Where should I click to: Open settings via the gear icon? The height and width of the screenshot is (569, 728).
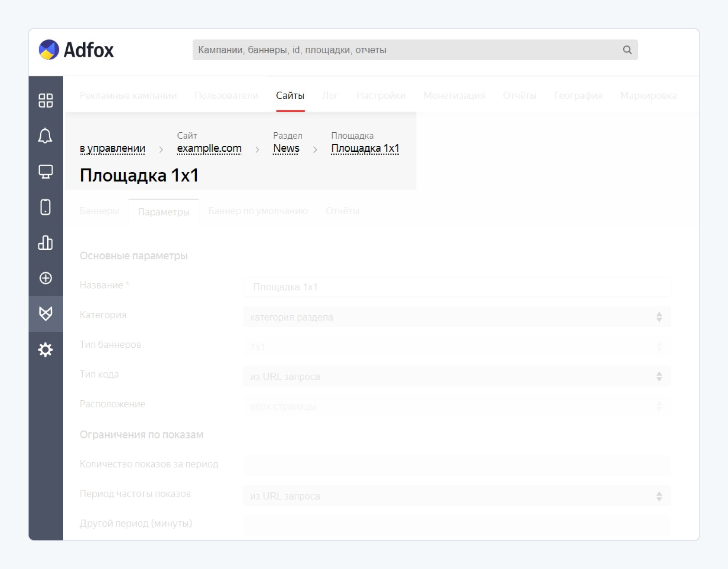pyautogui.click(x=45, y=350)
